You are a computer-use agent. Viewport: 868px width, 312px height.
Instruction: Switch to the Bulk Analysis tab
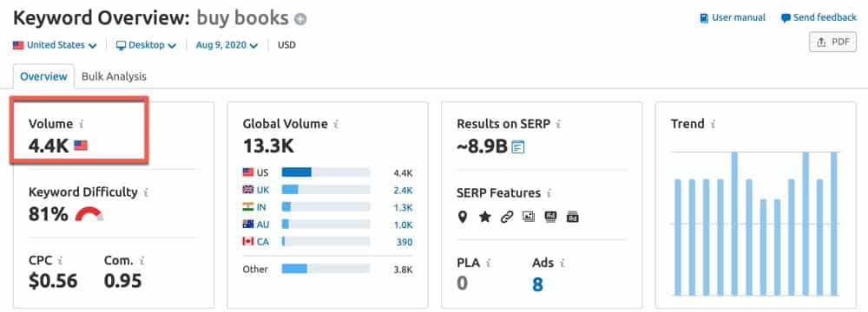[x=114, y=76]
